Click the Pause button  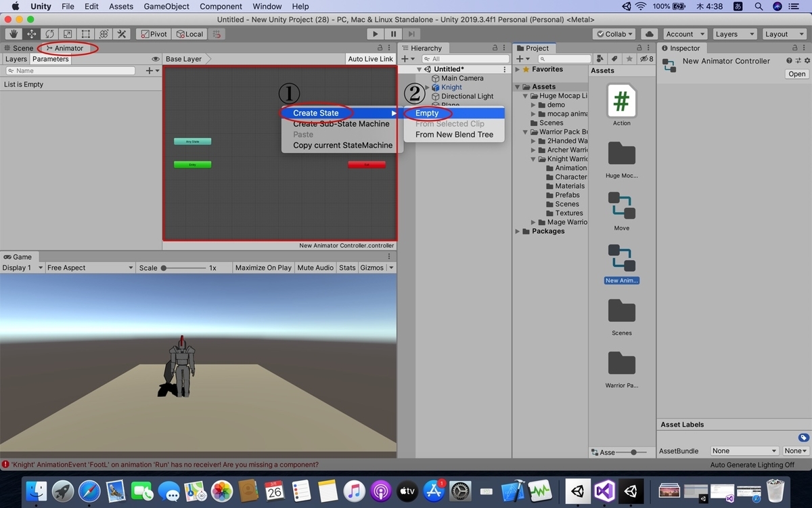[393, 34]
